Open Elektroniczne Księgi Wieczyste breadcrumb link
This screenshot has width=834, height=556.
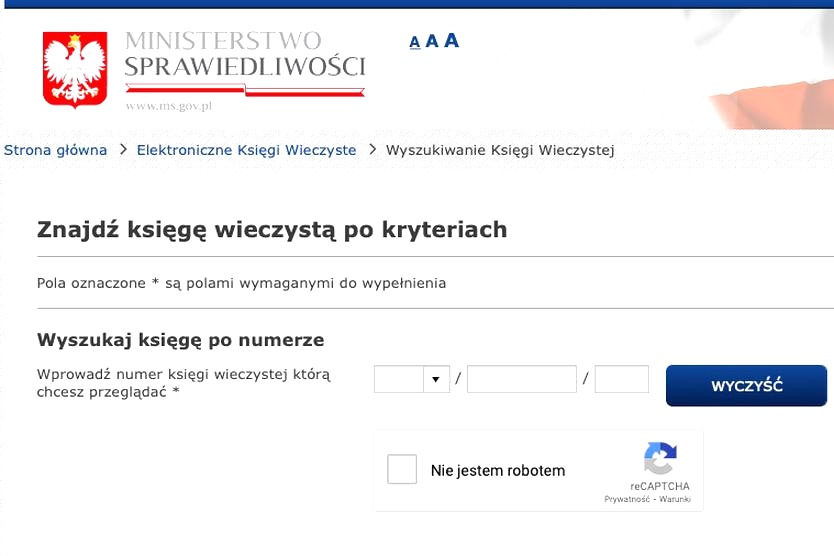tap(246, 150)
